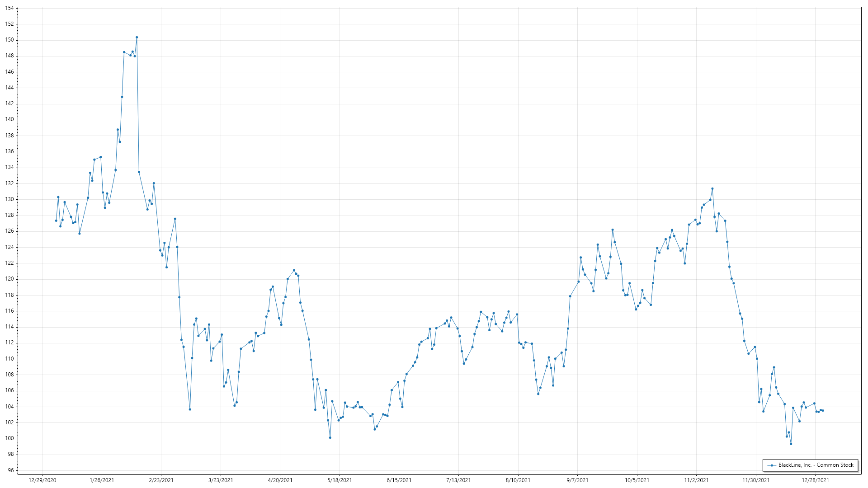The image size is (868, 488).
Task: Click the 4/20/2021 x-axis date label
Action: pyautogui.click(x=280, y=480)
